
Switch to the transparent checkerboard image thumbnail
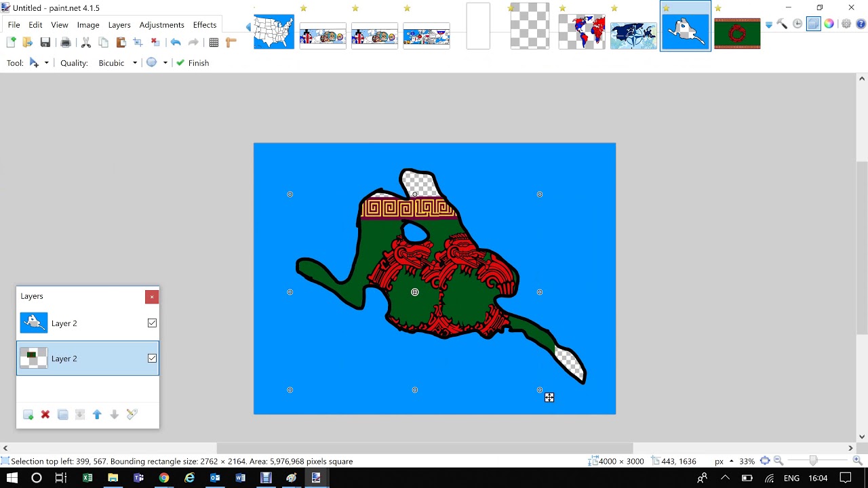tap(530, 26)
